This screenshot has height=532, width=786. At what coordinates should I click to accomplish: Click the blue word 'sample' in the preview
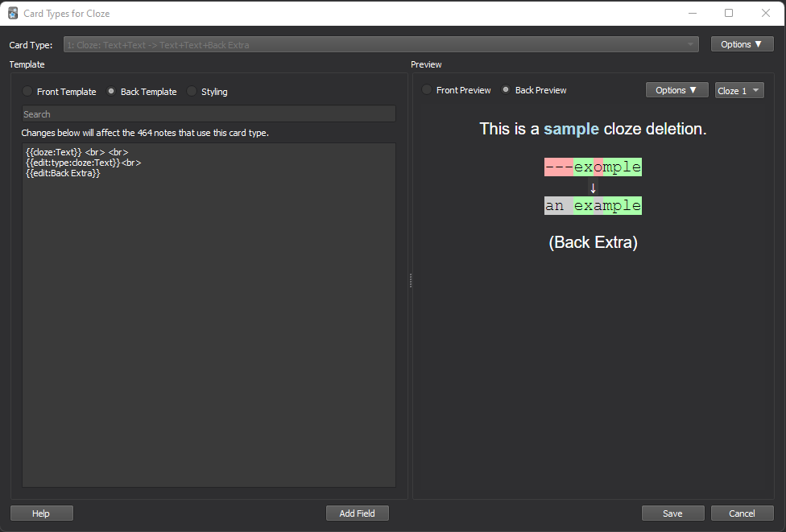[572, 128]
